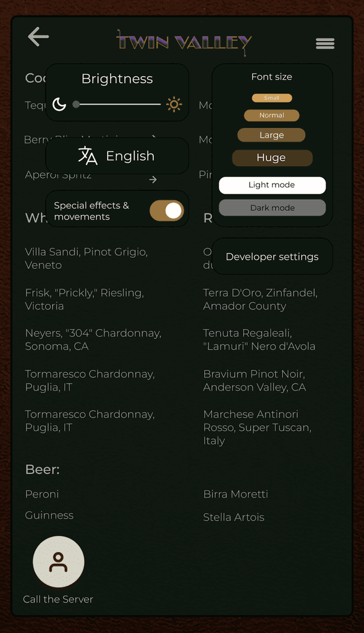Screen dimensions: 364x633
Task: Click the arrow next to Aperol Spritz
Action: tap(153, 180)
